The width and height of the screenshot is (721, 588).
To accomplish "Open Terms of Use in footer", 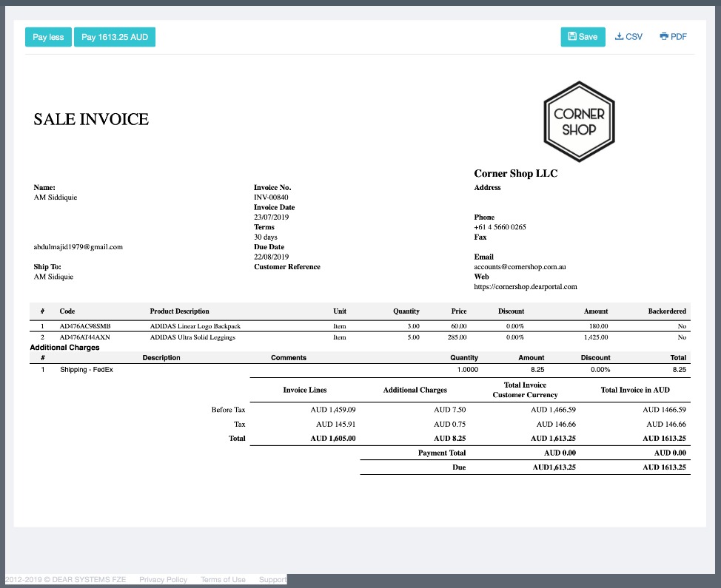I will (223, 580).
